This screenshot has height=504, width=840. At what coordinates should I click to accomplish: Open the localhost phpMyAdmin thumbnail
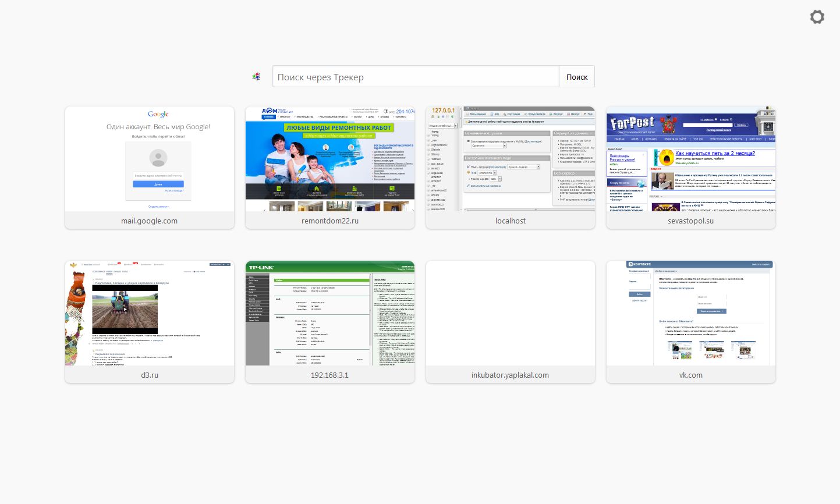click(511, 159)
